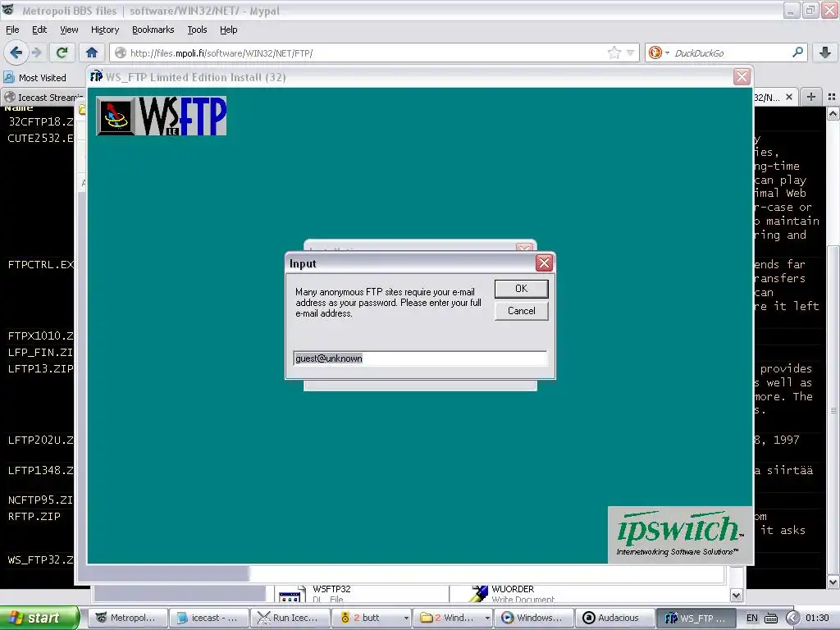Click the RFTP.ZIP file link

[34, 517]
